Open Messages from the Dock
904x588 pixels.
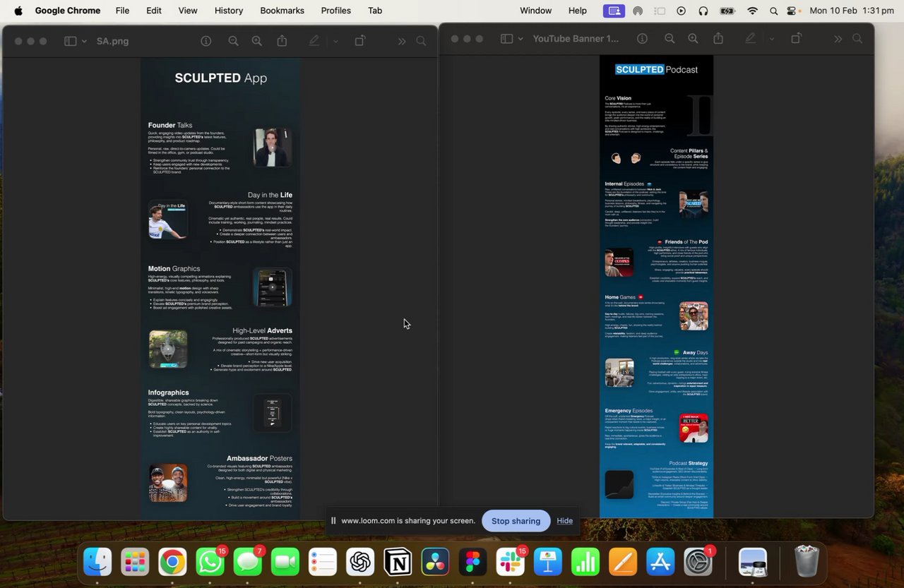(247, 562)
